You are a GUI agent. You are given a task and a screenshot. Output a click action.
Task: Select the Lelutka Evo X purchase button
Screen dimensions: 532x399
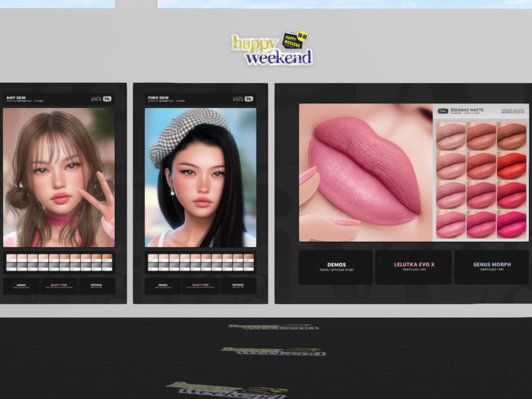[x=414, y=267]
